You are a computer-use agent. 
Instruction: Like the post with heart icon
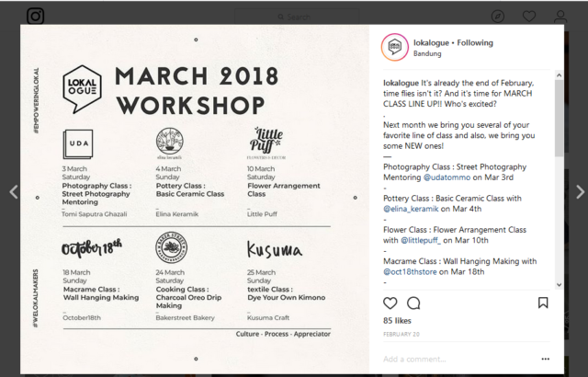pos(390,303)
